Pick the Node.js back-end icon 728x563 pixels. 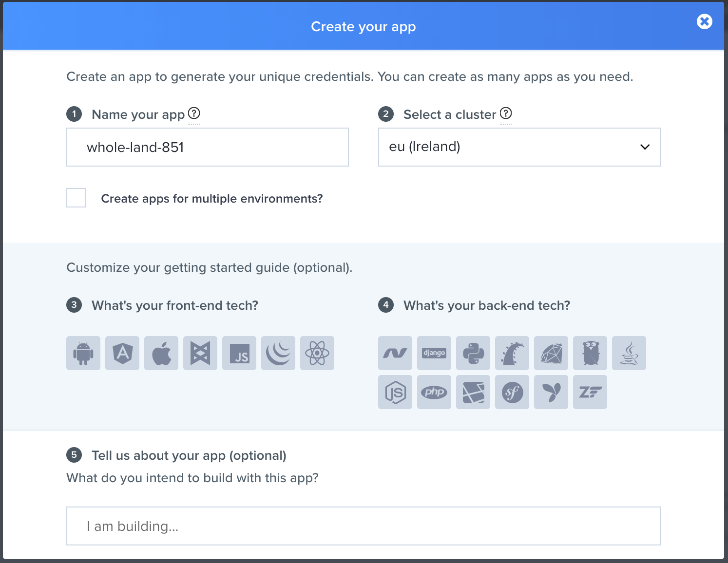click(395, 392)
